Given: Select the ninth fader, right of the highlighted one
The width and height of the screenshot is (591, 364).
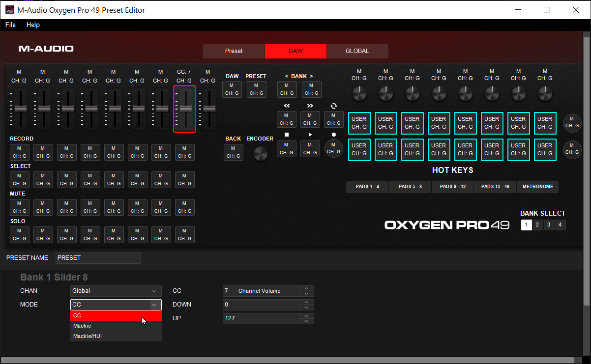Looking at the screenshot, I should (x=208, y=109).
